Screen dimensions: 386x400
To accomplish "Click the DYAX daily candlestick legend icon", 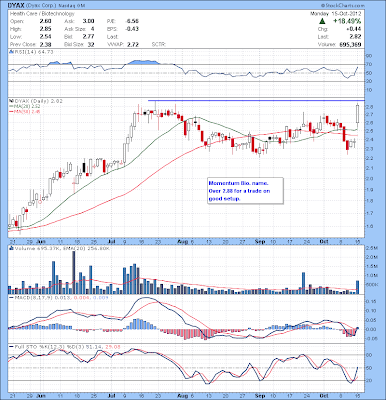I will 11,100.
